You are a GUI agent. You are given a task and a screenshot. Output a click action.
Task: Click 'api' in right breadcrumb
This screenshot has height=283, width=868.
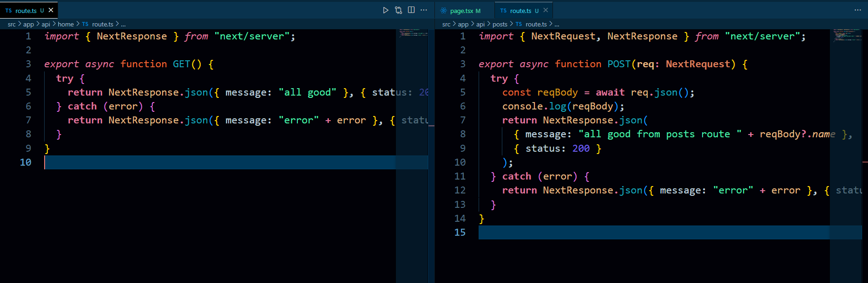tap(480, 24)
